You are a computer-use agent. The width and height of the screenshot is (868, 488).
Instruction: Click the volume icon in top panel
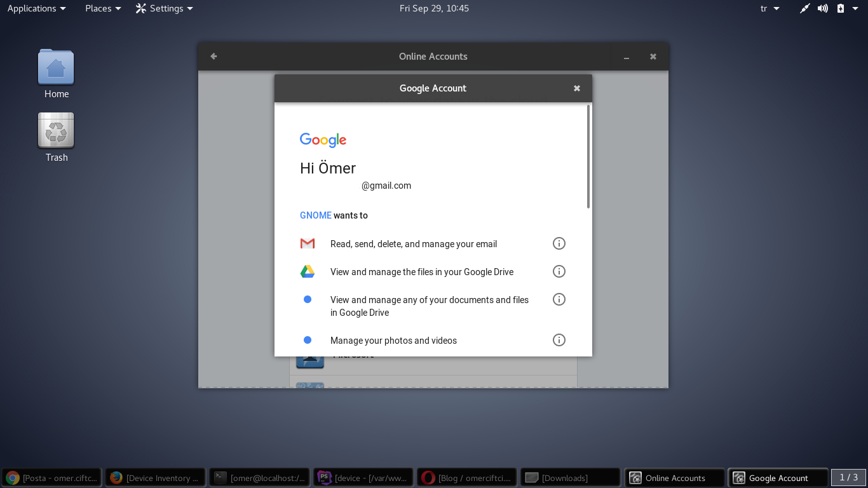point(823,8)
